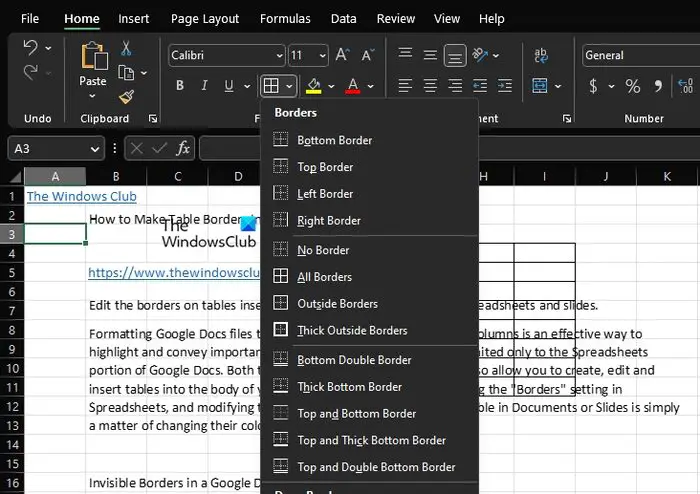
Task: Open the thewindowsclub URL link
Action: [x=174, y=272]
